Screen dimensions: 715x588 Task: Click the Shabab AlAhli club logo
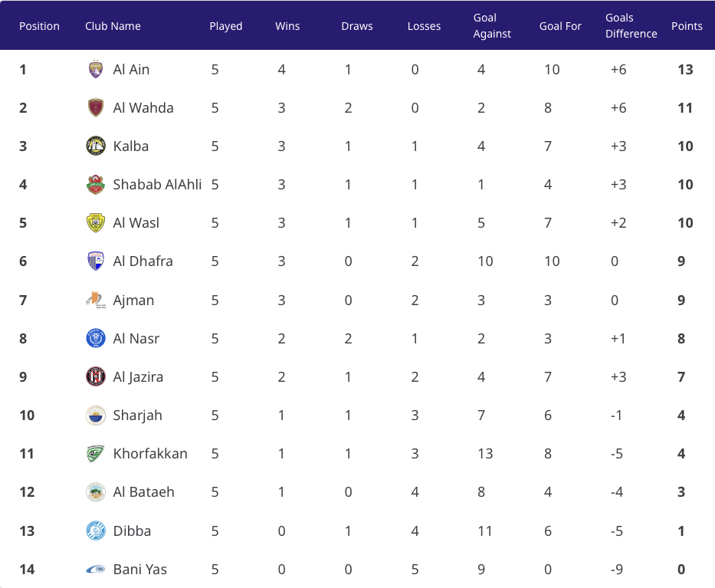coord(95,184)
